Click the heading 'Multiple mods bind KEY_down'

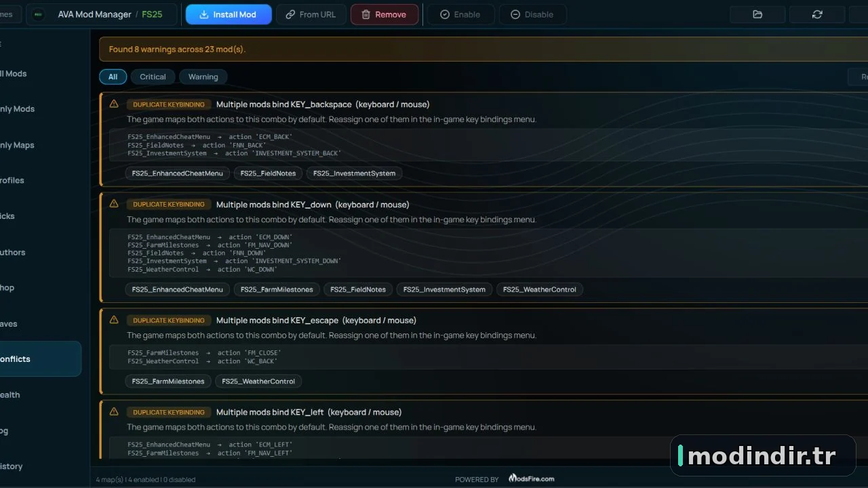274,205
